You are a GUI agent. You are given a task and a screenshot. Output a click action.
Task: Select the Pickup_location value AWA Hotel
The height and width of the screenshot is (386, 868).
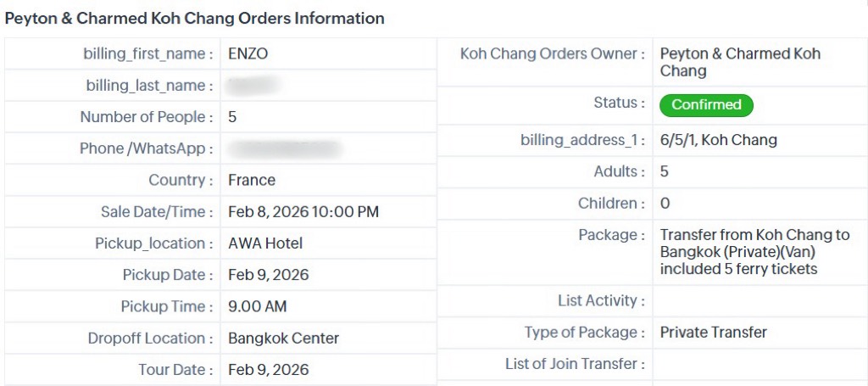(265, 243)
